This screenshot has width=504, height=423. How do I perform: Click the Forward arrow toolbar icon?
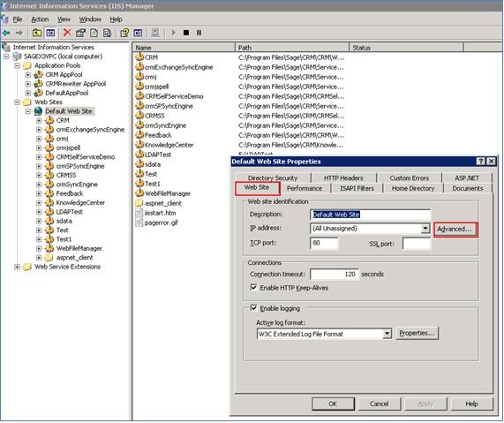click(x=19, y=33)
